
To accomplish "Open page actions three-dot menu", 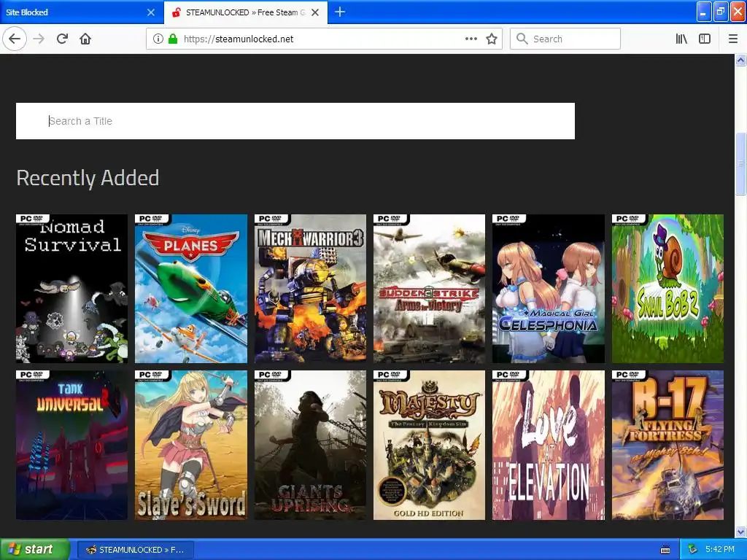I will click(471, 39).
